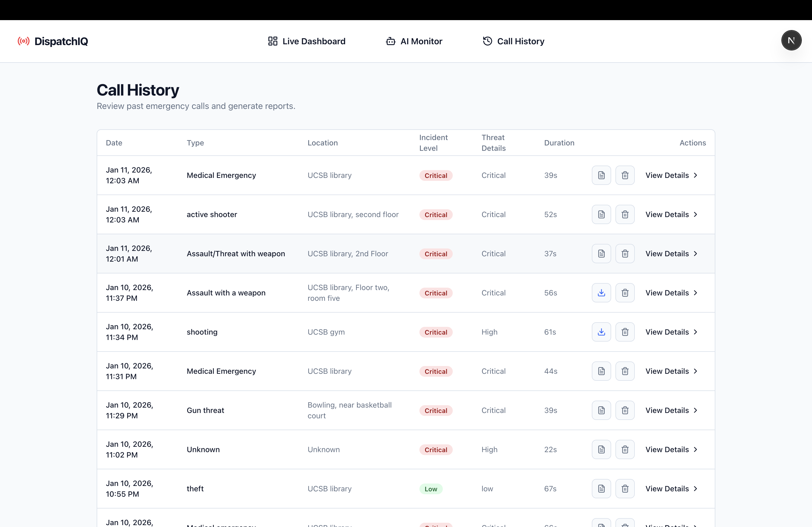812x527 pixels.
Task: Click the Critical badge on 11:31 PM call
Action: [435, 372]
